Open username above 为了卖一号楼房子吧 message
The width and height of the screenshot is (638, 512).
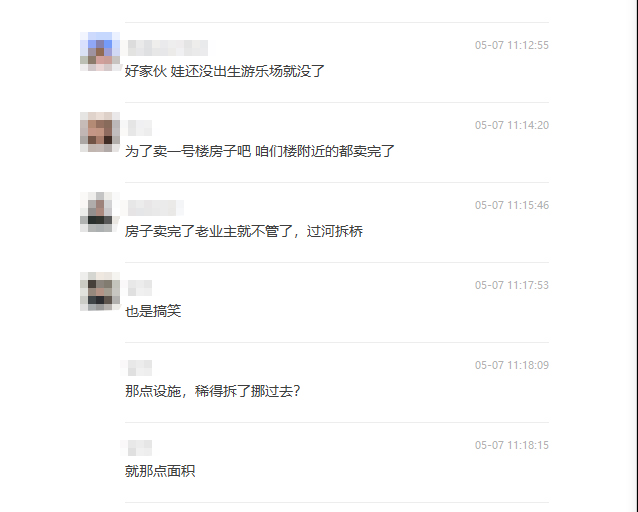140,128
